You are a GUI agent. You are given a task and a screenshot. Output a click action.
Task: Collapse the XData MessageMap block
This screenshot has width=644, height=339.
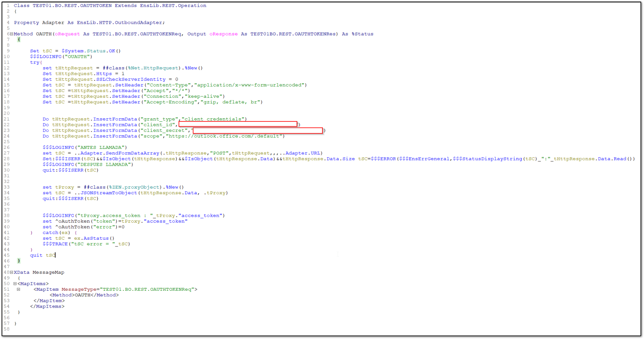point(11,273)
